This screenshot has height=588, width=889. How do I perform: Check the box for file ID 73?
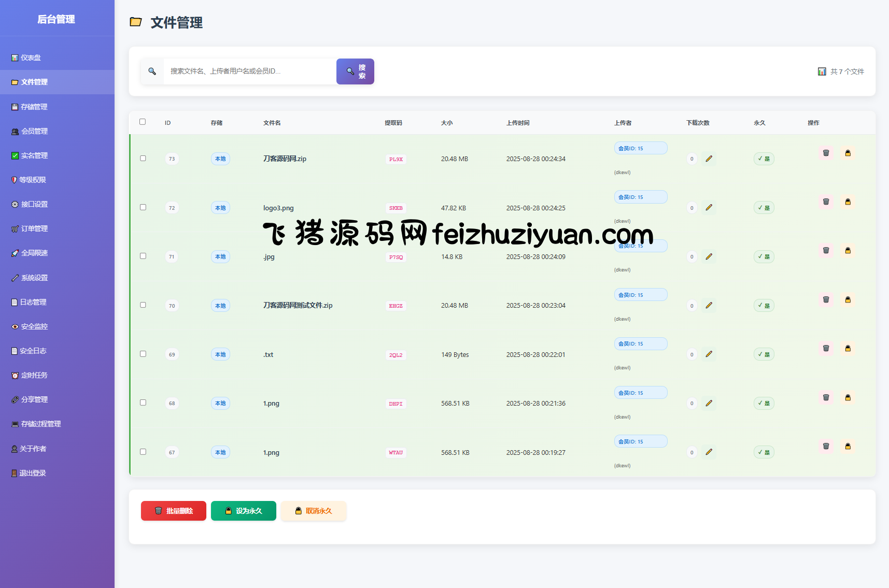(x=143, y=159)
